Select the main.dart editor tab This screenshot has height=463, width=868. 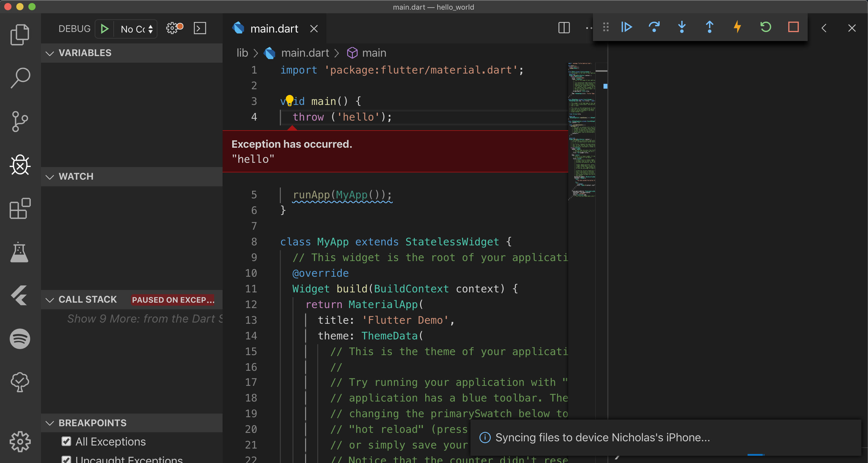pos(275,28)
